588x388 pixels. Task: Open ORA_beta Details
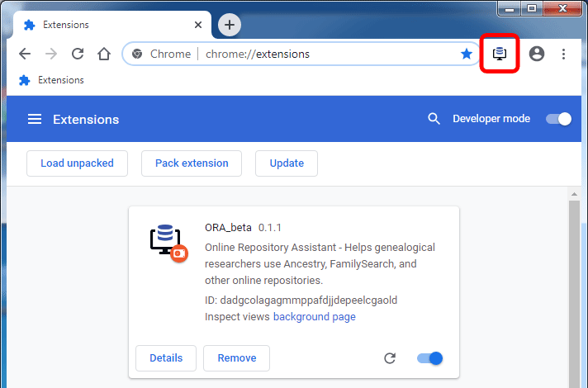point(166,358)
